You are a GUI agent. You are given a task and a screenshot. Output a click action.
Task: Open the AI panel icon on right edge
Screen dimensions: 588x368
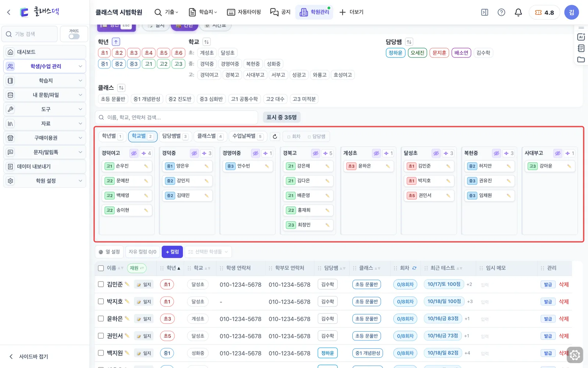tap(581, 37)
